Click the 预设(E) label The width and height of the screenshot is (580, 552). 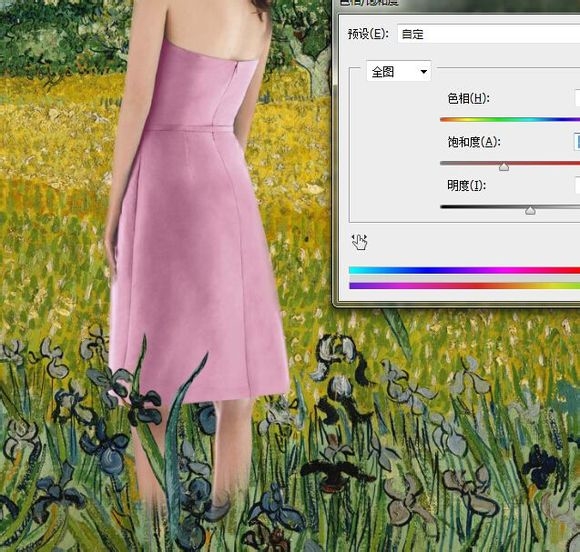click(368, 34)
